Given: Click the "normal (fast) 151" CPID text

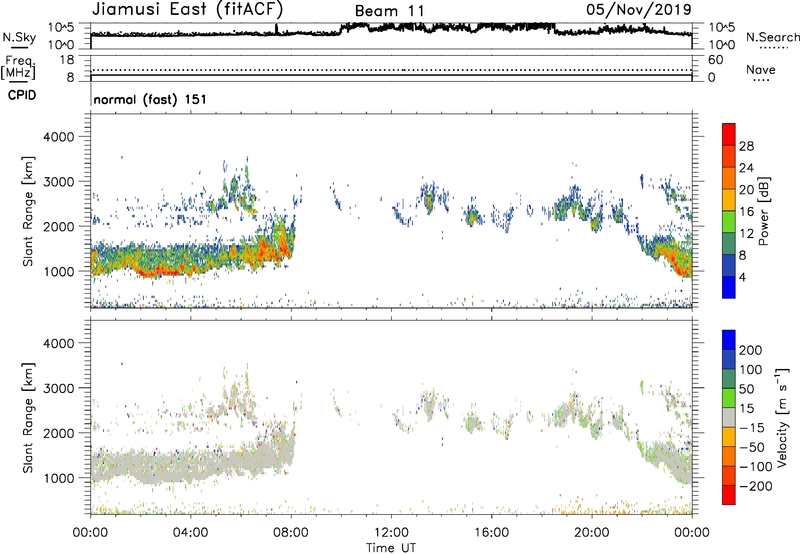Looking at the screenshot, I should click(x=150, y=99).
